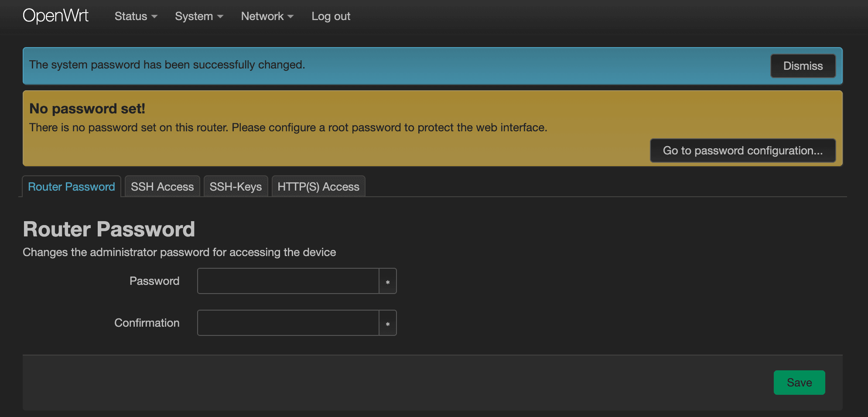The width and height of the screenshot is (868, 417).
Task: Click Go to password configuration button
Action: 742,150
